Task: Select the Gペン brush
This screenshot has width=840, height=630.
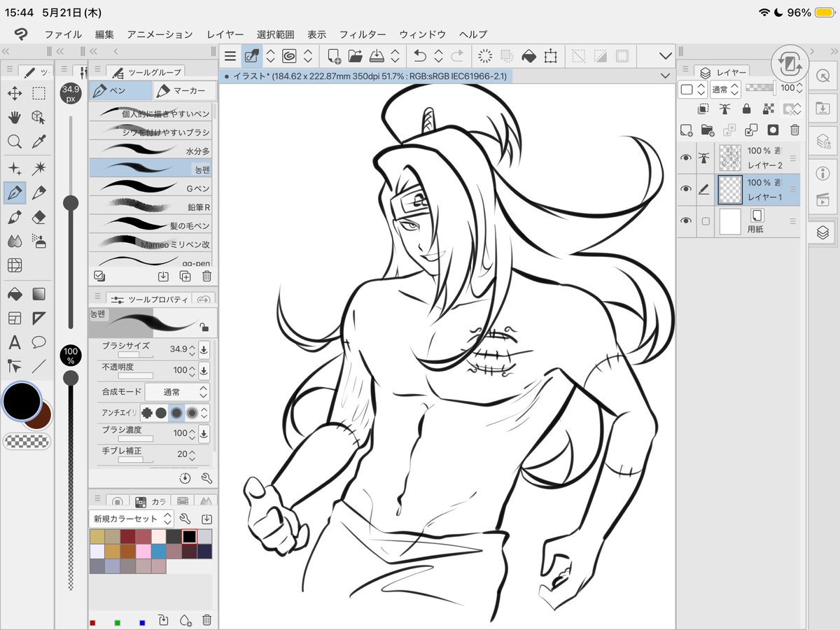Action: point(150,188)
